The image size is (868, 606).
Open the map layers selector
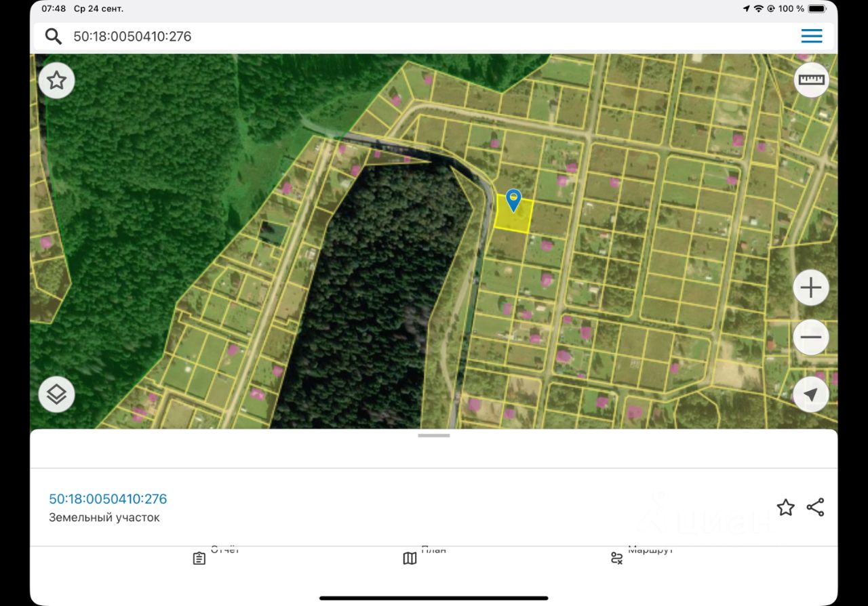click(56, 395)
